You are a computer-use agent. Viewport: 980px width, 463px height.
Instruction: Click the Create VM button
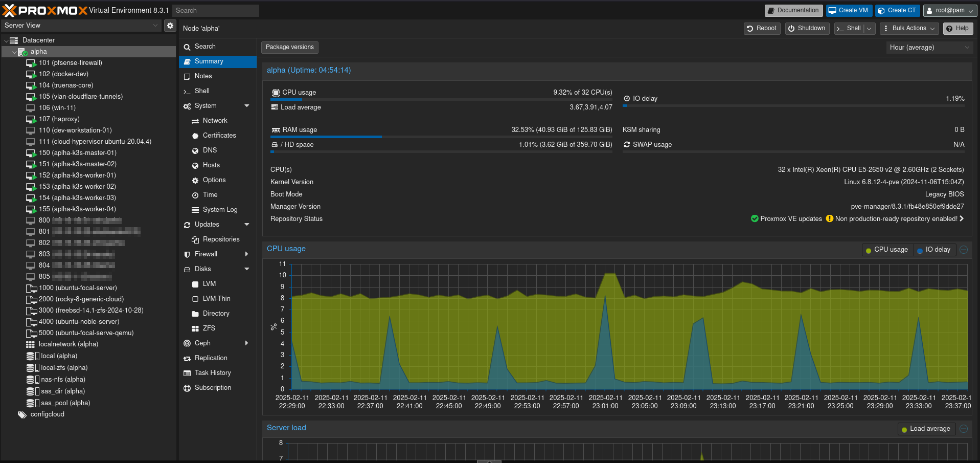(848, 10)
